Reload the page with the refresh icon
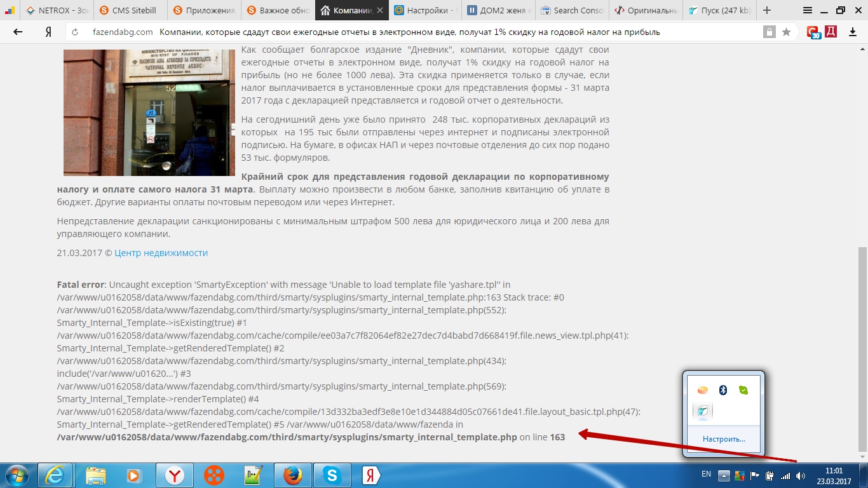 click(x=75, y=32)
